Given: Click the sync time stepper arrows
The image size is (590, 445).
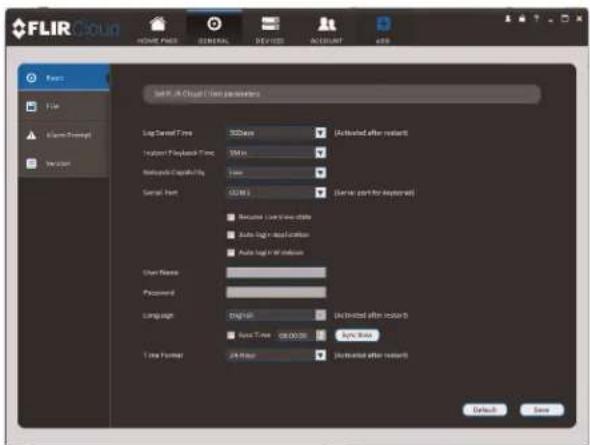Looking at the screenshot, I should pyautogui.click(x=321, y=335).
